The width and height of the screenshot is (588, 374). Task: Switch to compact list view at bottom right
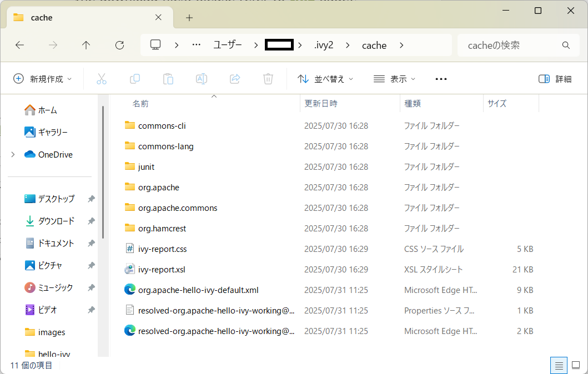(559, 365)
